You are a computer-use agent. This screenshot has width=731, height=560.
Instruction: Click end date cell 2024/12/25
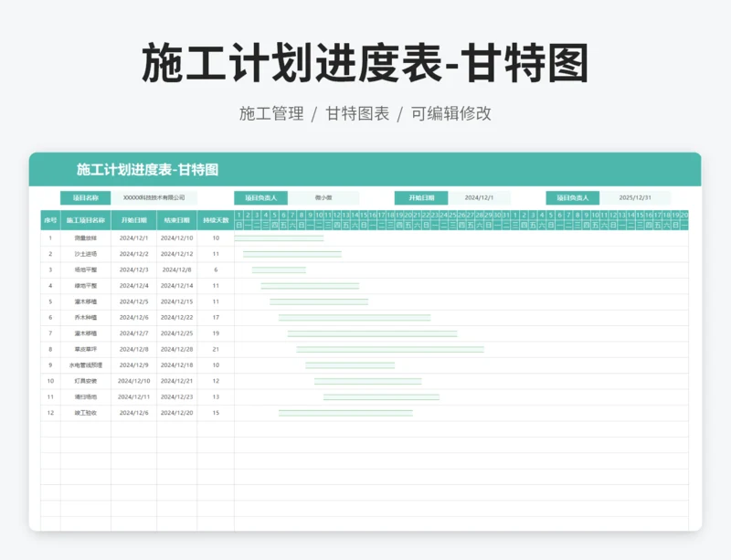pyautogui.click(x=176, y=333)
